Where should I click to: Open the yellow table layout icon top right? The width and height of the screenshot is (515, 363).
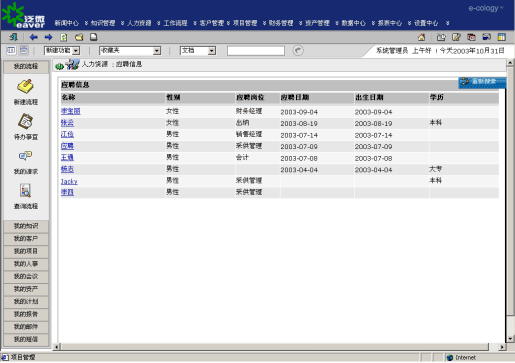tap(502, 37)
